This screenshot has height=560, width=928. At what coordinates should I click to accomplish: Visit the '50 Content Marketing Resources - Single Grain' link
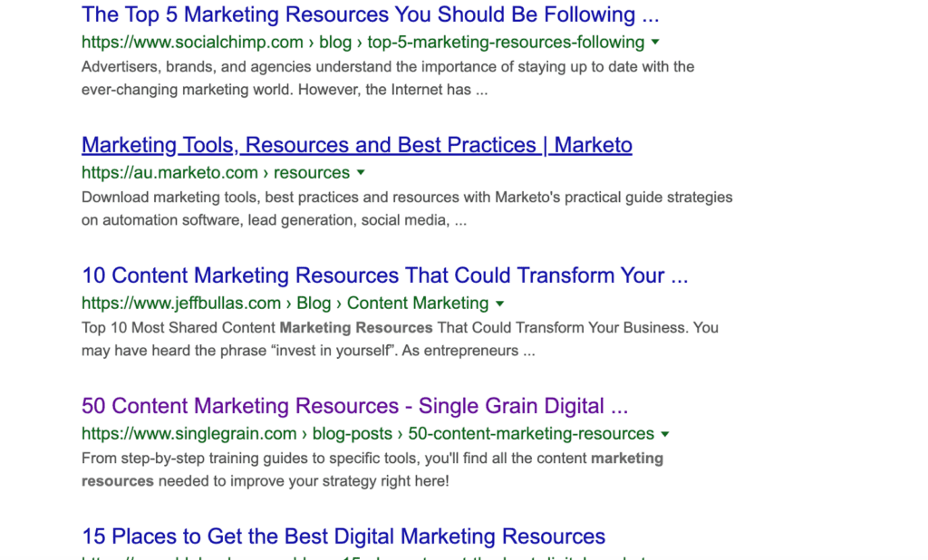(354, 407)
